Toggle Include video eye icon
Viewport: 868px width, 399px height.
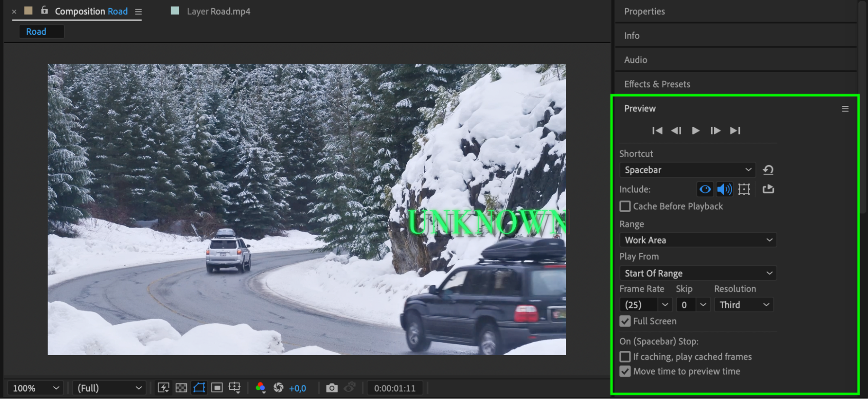pyautogui.click(x=705, y=189)
